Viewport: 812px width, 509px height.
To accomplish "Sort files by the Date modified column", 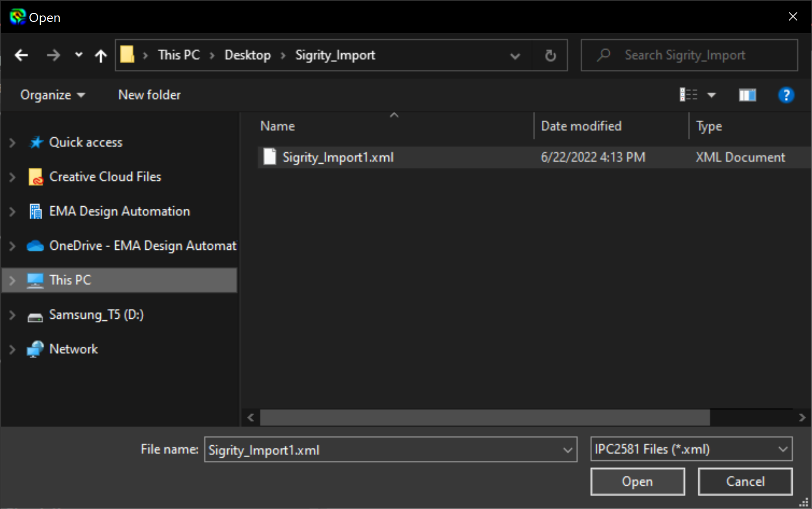I will [581, 126].
